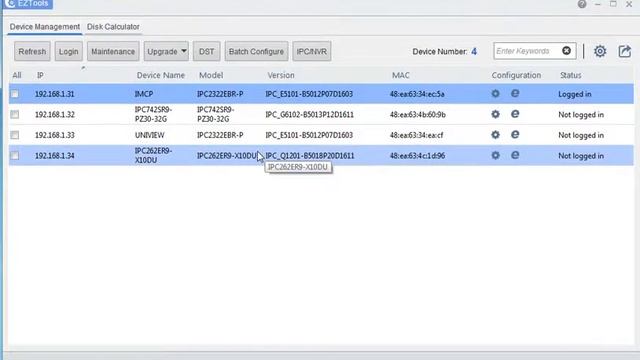Click model IPC2322EBR-P in first row

pos(220,94)
